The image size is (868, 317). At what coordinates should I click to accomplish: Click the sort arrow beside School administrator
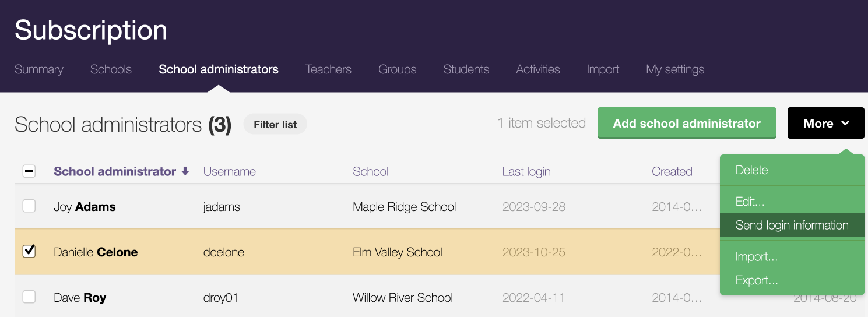185,171
